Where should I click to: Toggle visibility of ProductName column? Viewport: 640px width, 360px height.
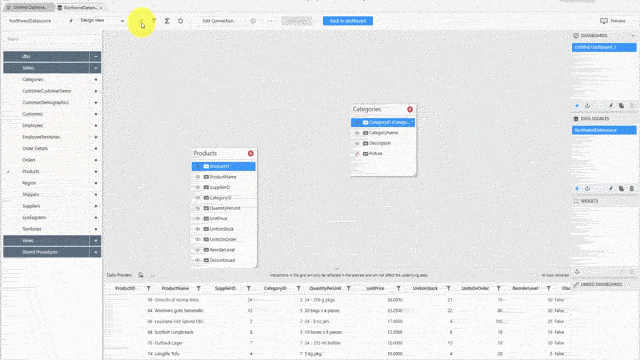198,177
